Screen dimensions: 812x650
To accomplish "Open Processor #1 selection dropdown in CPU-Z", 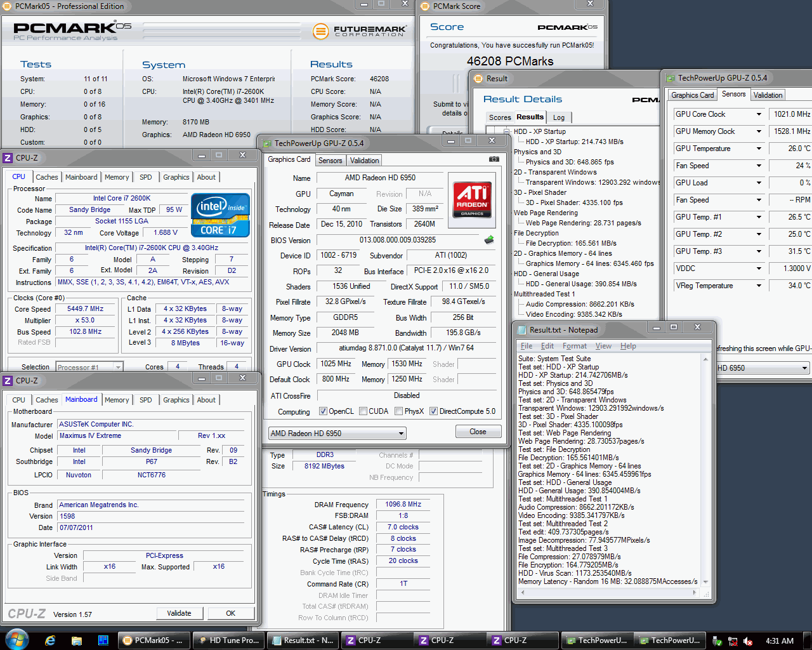I will point(89,367).
